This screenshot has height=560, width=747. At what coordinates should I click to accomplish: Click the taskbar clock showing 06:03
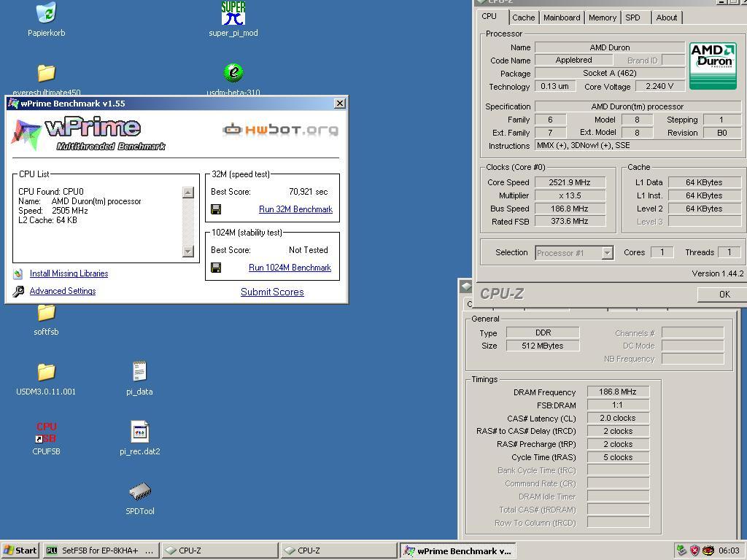coord(729,551)
